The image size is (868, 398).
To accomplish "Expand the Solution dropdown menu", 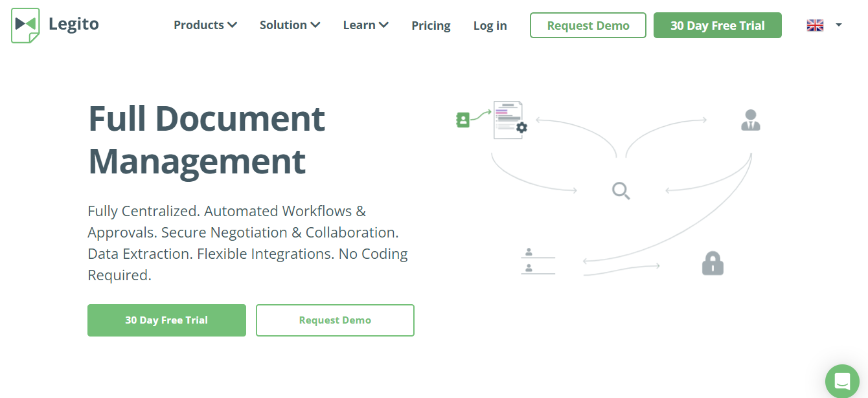I will (x=290, y=25).
